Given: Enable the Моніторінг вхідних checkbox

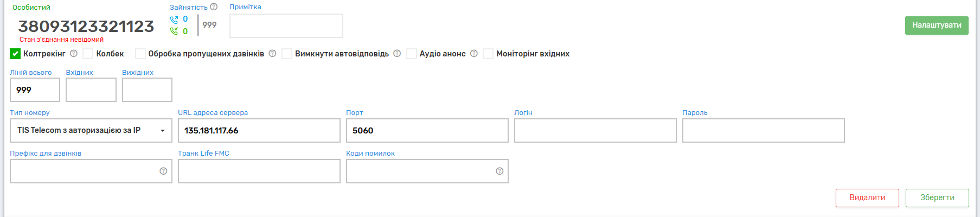Looking at the screenshot, I should pyautogui.click(x=488, y=54).
